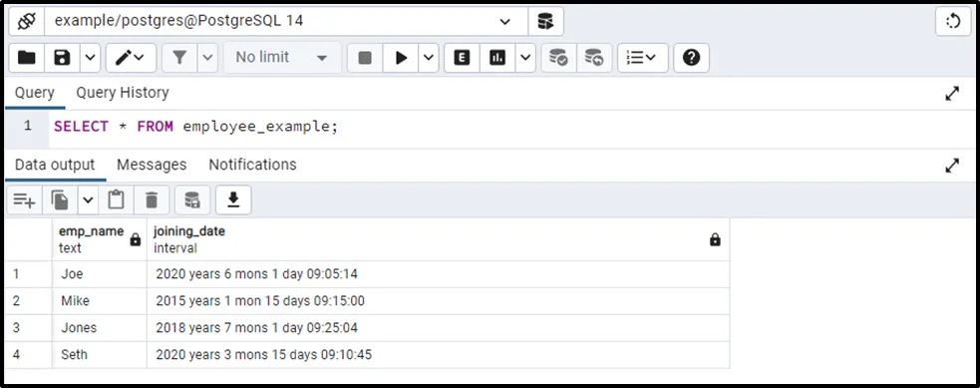Open the No limit rows dropdown
This screenshot has height=388, width=980.
(282, 58)
